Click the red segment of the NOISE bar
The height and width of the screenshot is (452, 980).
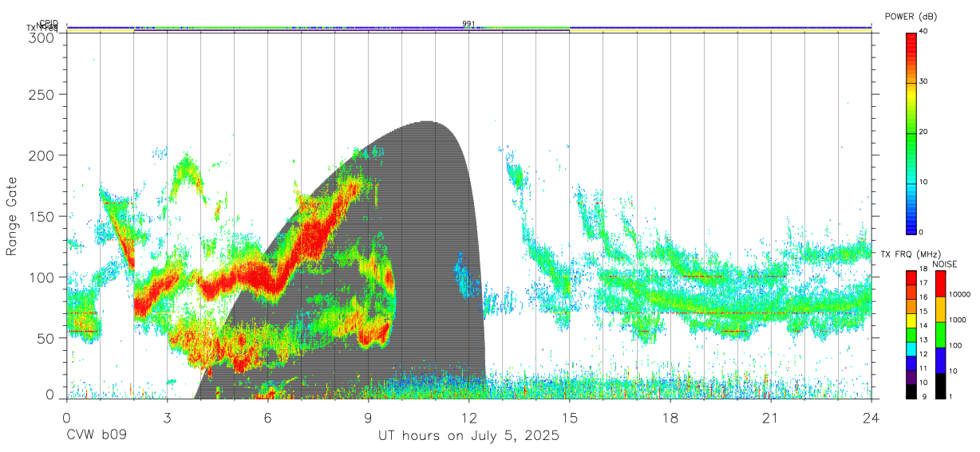[x=940, y=284]
